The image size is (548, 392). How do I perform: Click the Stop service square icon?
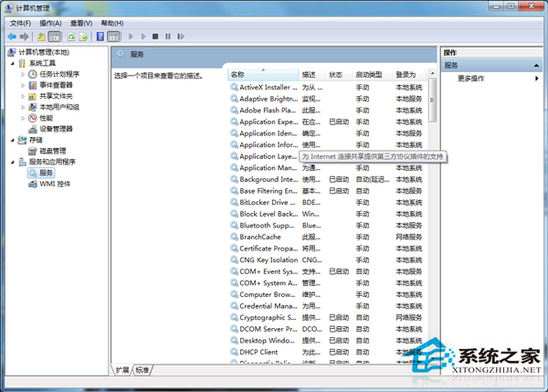155,37
